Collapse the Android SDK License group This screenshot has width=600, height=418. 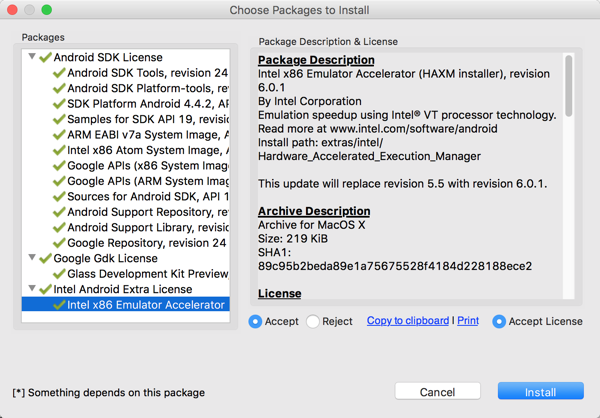(x=32, y=58)
